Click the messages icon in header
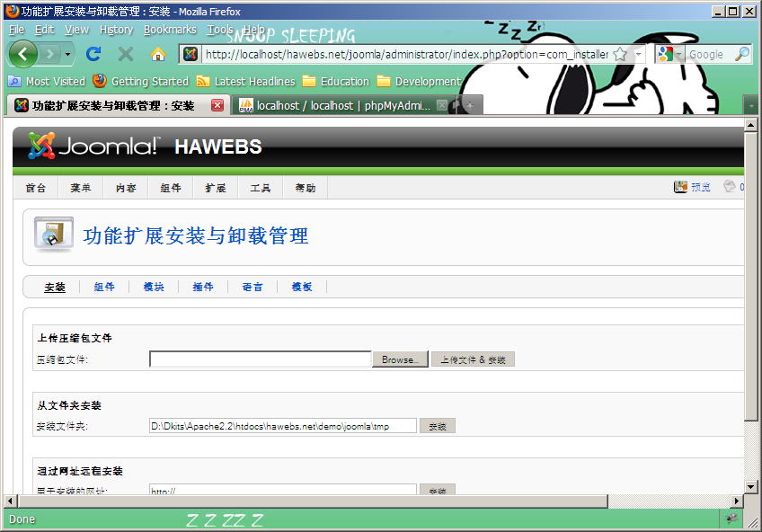This screenshot has width=762, height=532. pos(730,186)
